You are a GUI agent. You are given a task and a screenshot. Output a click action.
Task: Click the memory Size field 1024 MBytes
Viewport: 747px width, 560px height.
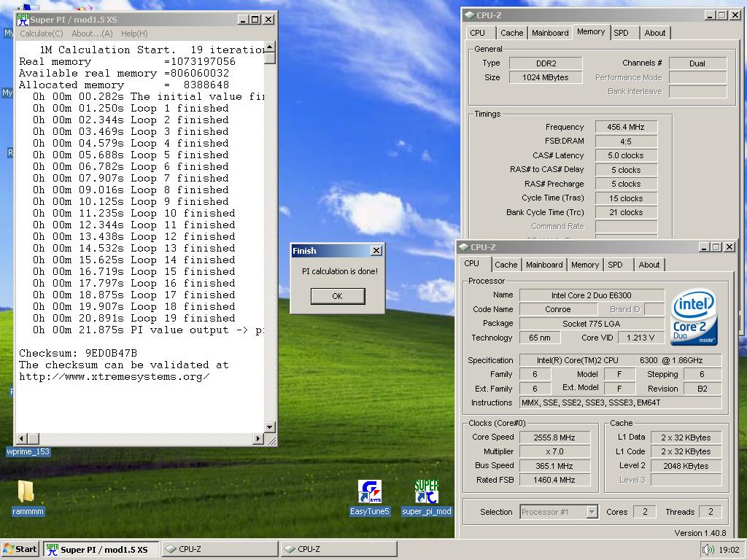(x=546, y=77)
